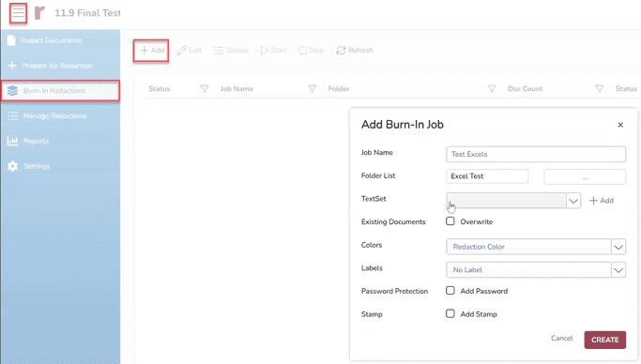Viewport: 641px width, 364px height.
Task: Go to Burn-In Redactions section
Action: pos(60,91)
